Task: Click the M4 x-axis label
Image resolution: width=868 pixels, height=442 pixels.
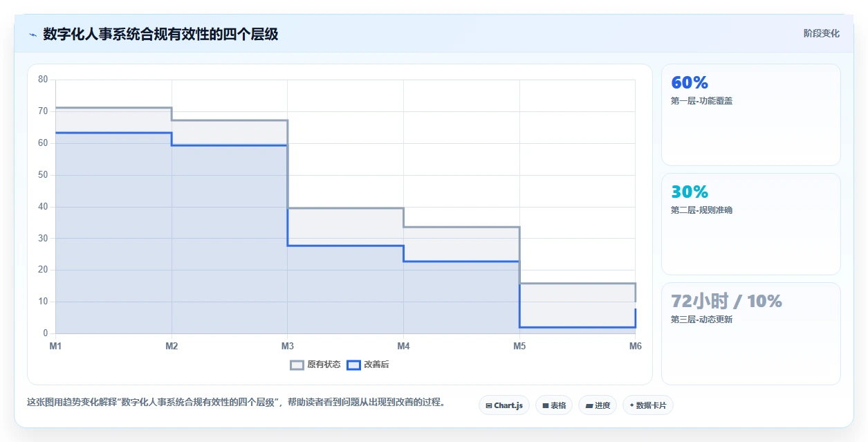Action: pyautogui.click(x=403, y=346)
